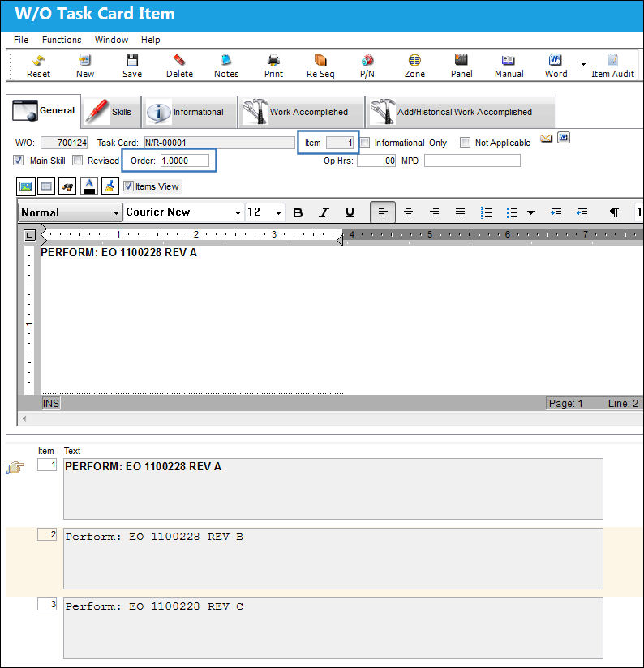Click the Reset toolbar icon
Image resolution: width=644 pixels, height=668 pixels.
click(38, 66)
